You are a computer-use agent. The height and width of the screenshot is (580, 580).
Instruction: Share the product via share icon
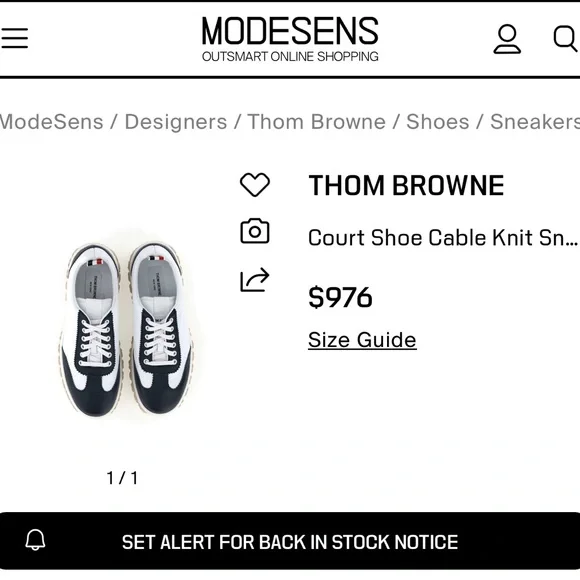pos(255,280)
